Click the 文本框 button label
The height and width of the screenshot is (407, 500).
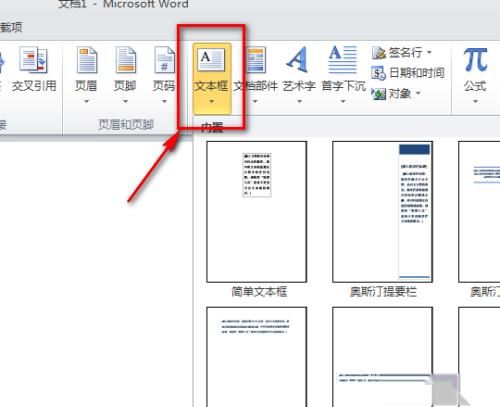[x=211, y=86]
